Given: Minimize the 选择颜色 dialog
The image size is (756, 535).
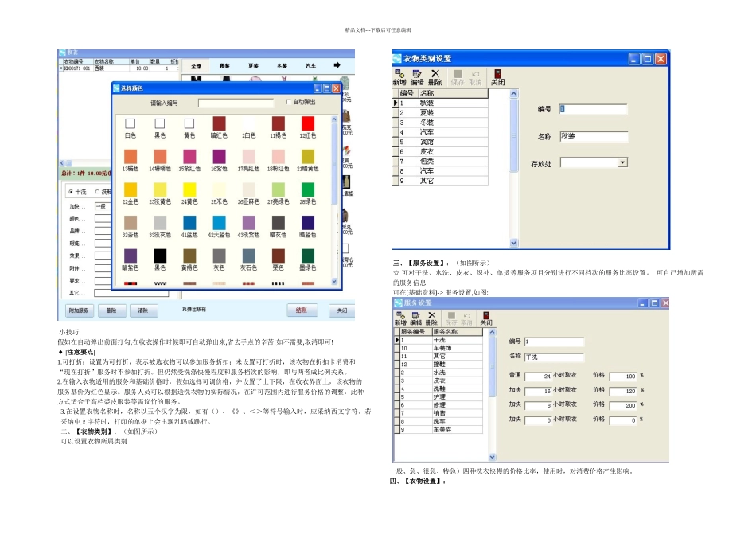Looking at the screenshot, I should coord(318,88).
